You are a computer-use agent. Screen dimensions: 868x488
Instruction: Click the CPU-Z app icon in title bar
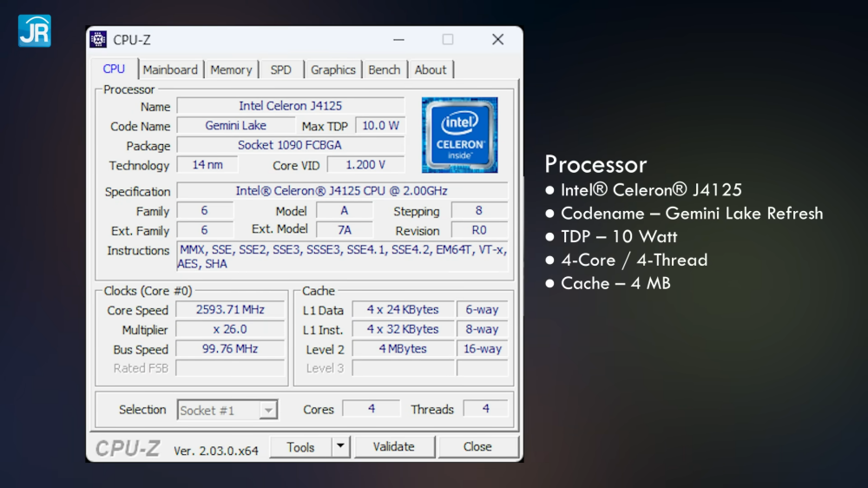pos(99,40)
